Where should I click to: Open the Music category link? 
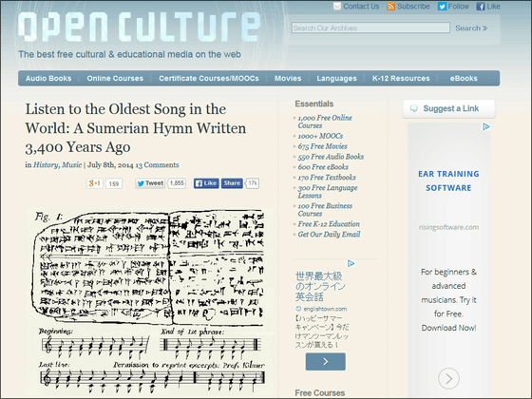pos(71,165)
